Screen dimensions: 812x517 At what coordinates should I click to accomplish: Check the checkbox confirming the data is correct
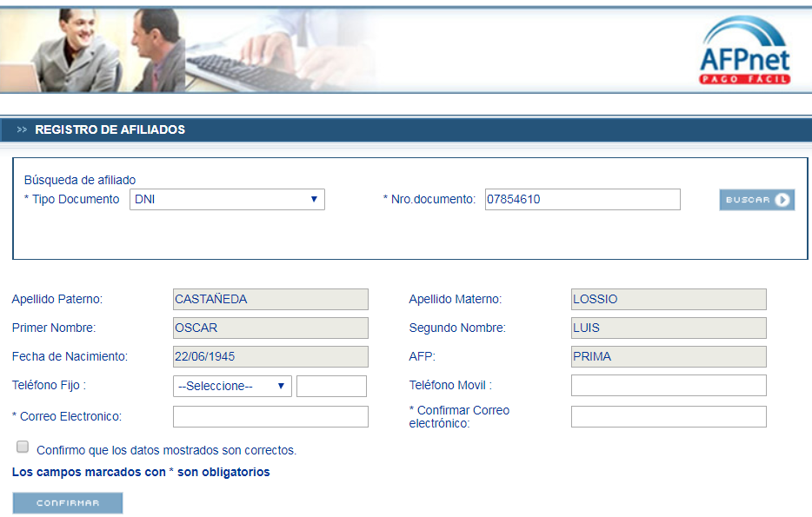coord(22,446)
